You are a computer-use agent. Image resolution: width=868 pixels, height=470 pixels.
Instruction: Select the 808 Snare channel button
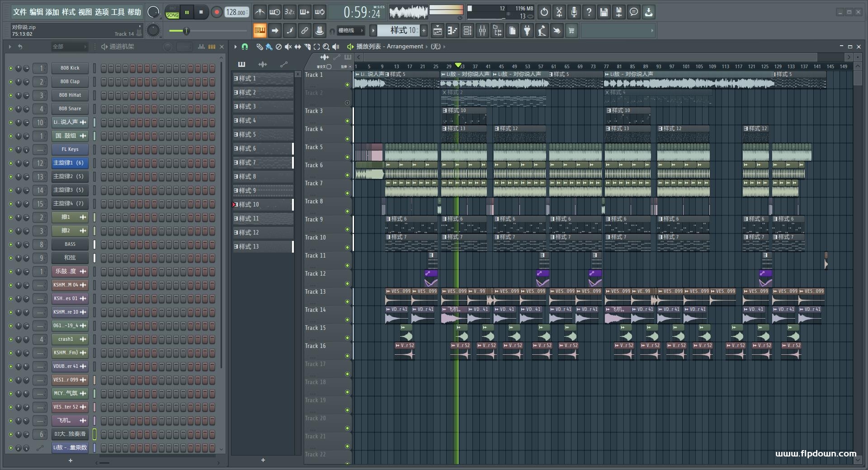(x=70, y=109)
